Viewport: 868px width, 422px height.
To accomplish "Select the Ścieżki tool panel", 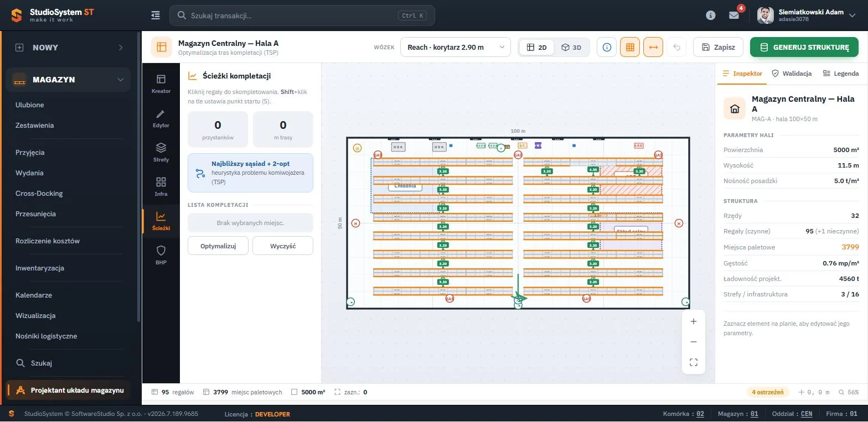I will (161, 221).
